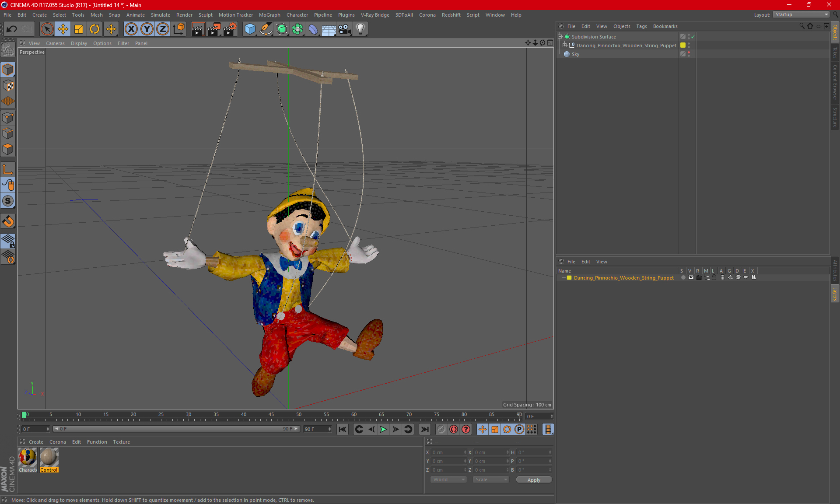Toggle the Z axis lock

click(x=163, y=29)
